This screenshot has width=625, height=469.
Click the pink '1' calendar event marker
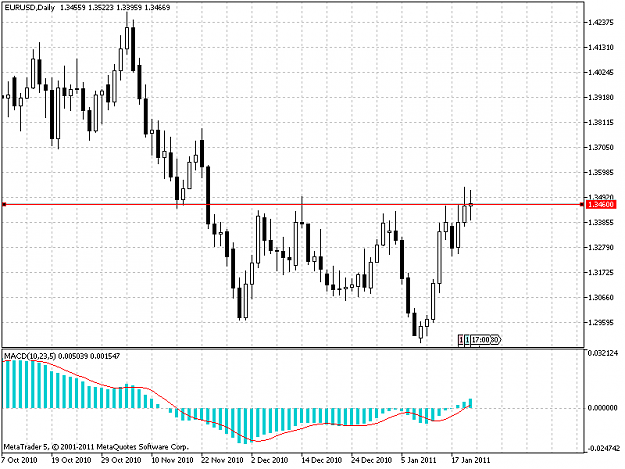pos(461,340)
